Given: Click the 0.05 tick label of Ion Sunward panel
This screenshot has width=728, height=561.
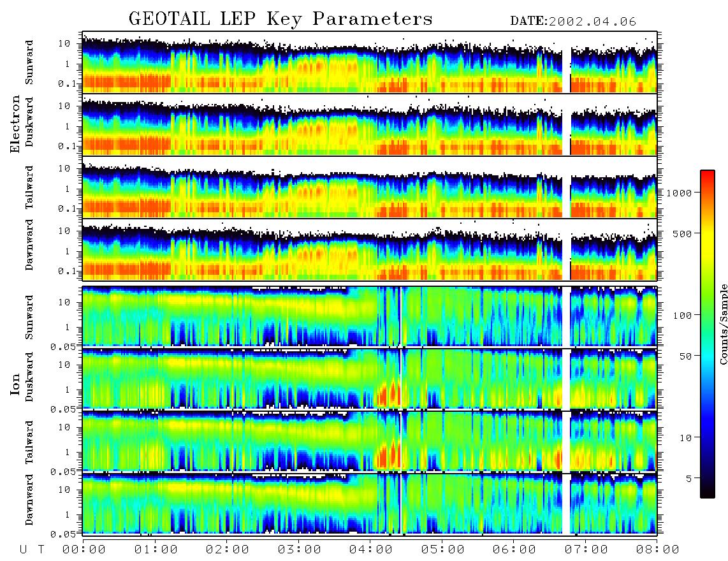Looking at the screenshot, I should tap(63, 346).
